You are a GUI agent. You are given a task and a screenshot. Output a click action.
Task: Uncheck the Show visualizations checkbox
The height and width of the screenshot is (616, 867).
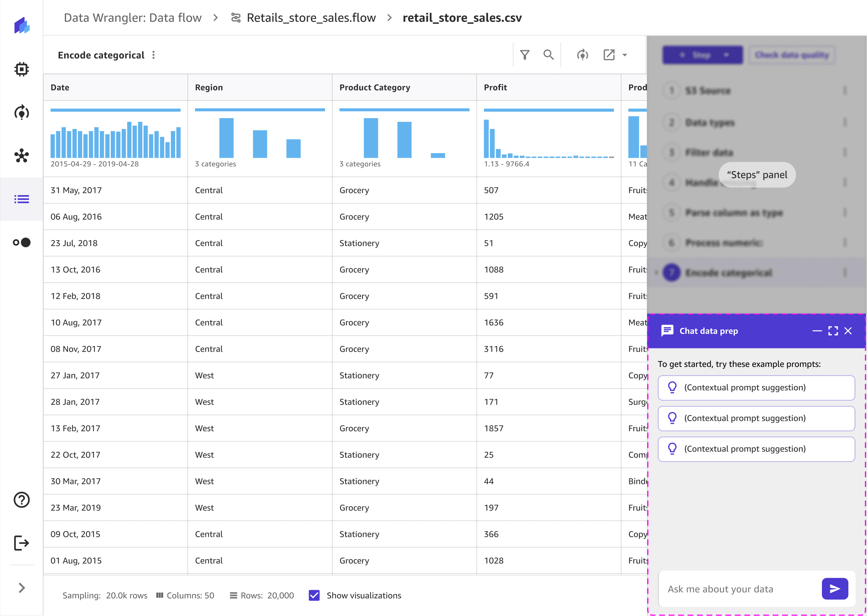314,595
